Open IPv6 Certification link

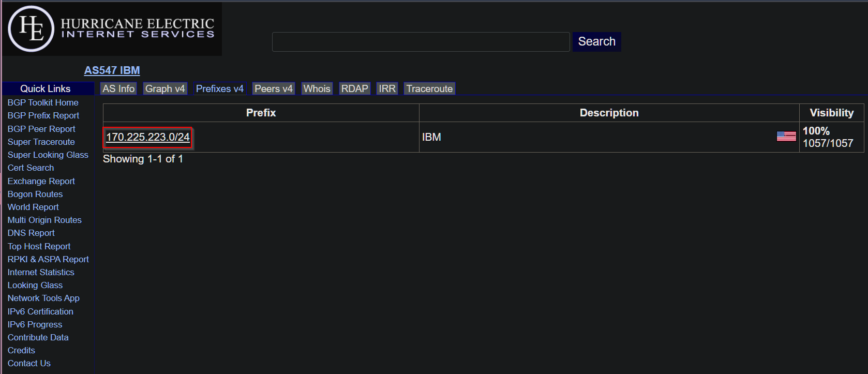(40, 311)
